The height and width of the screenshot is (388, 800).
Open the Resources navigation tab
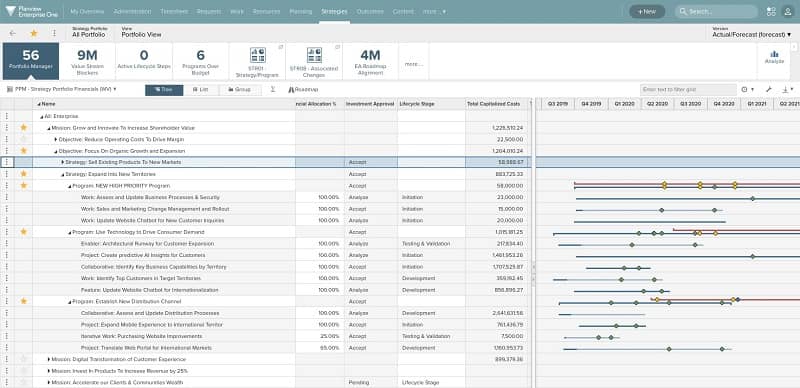[x=266, y=11]
